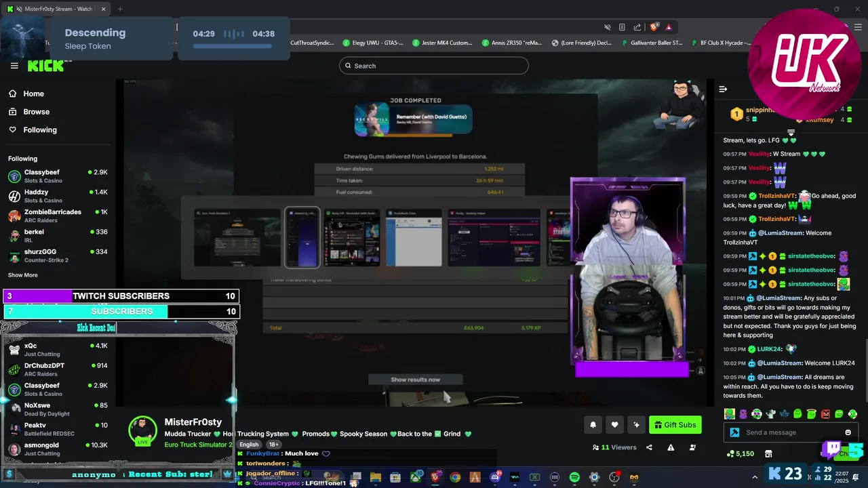Click Send a message chat field

coord(792,432)
